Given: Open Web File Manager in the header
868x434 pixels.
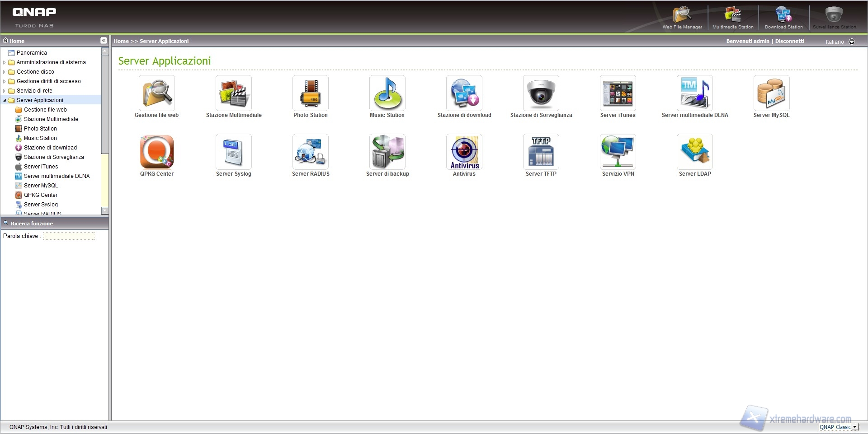Looking at the screenshot, I should coord(682,17).
